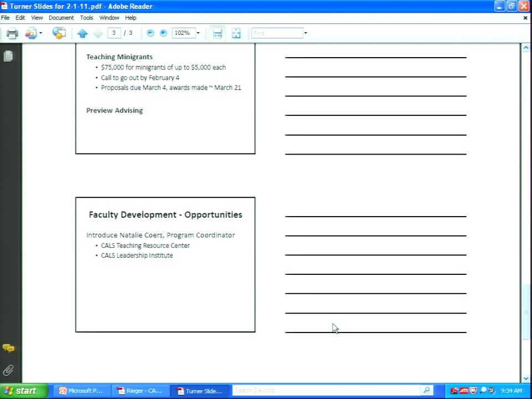
Task: Click the Turner Slide... taskbar button
Action: (199, 391)
